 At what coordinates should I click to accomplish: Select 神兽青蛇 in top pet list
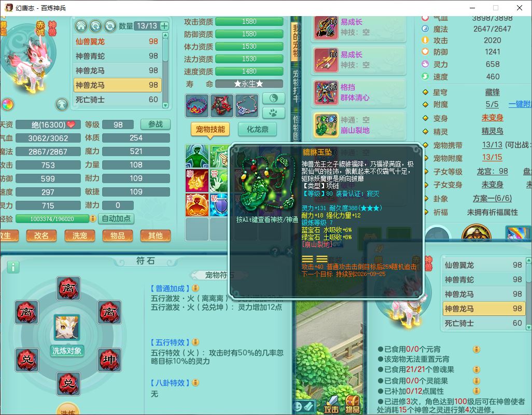[x=117, y=56]
